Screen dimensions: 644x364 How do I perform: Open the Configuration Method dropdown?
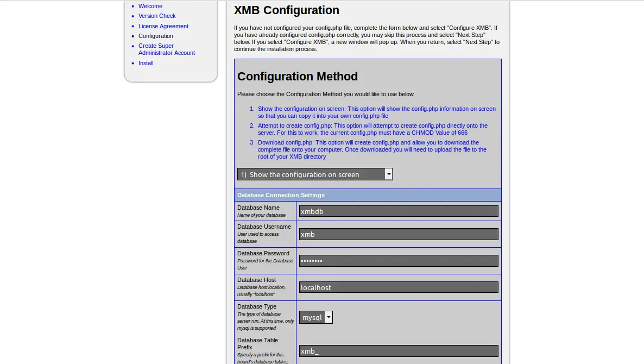(315, 174)
